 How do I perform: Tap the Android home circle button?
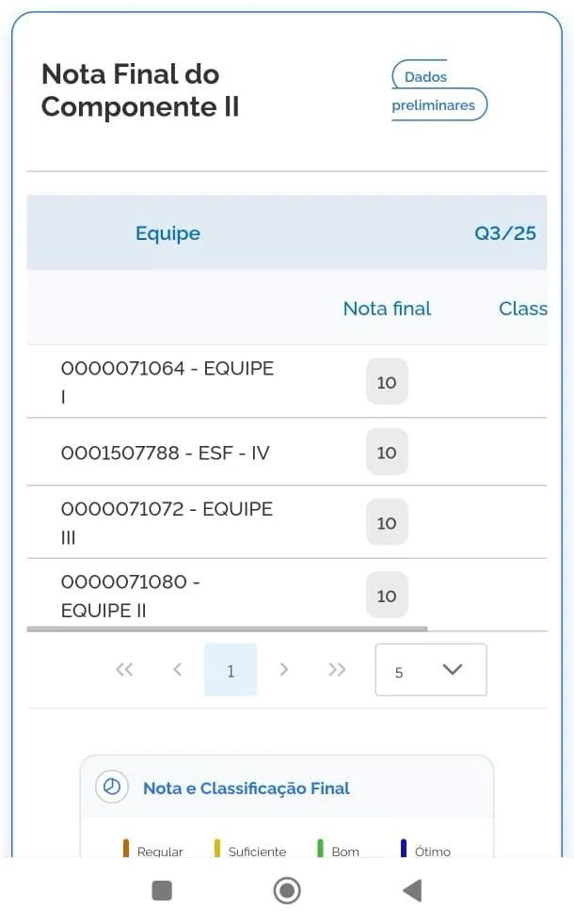(287, 890)
